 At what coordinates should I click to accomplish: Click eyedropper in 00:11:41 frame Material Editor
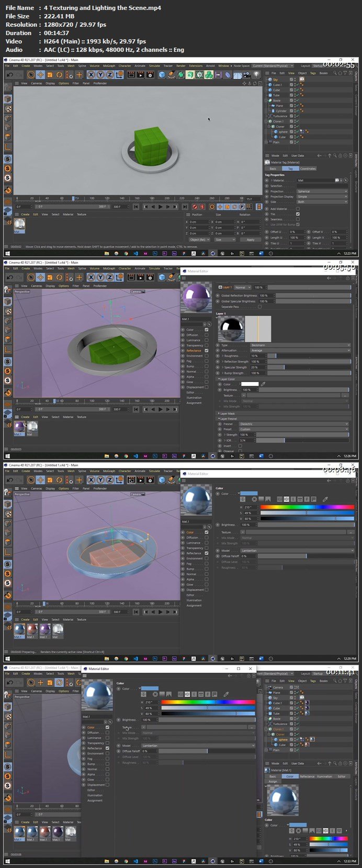(226, 695)
